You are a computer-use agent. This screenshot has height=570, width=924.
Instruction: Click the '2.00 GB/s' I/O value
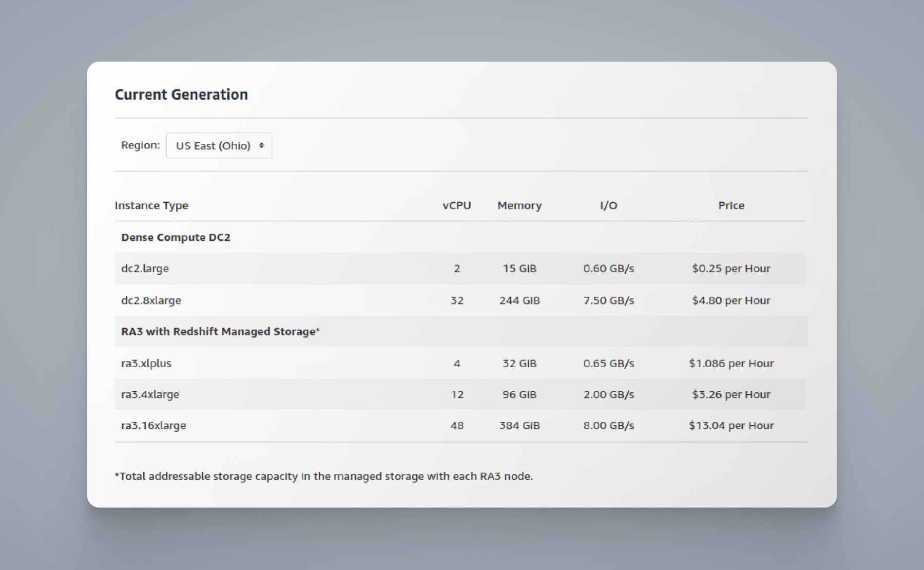point(609,394)
